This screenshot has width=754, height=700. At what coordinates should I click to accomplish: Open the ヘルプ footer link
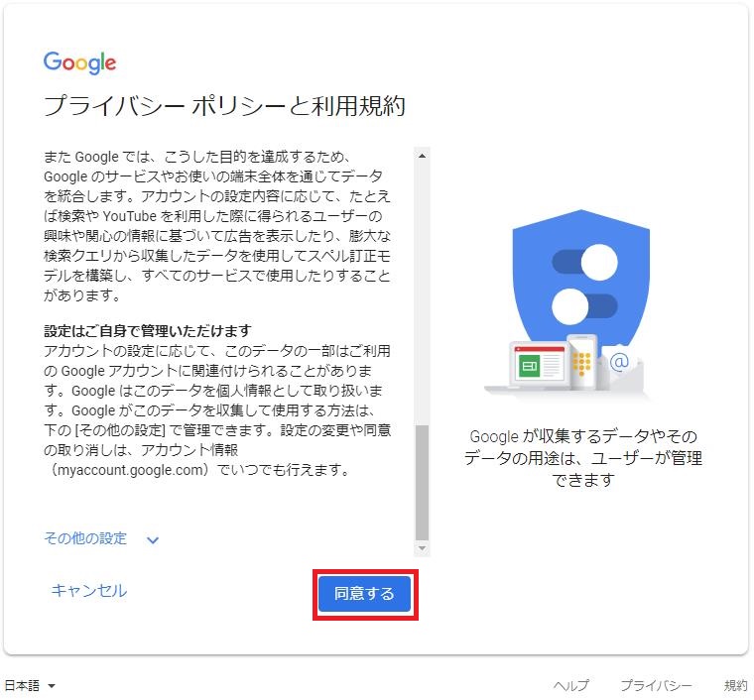coord(570,685)
